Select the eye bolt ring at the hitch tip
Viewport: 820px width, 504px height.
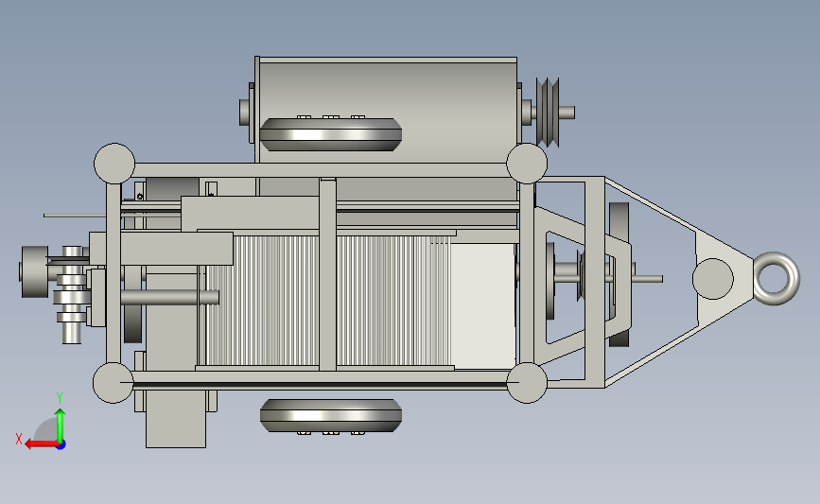[776, 278]
